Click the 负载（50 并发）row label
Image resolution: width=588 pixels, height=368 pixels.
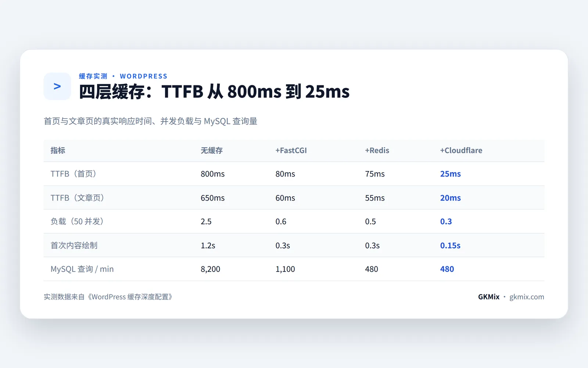coord(77,221)
